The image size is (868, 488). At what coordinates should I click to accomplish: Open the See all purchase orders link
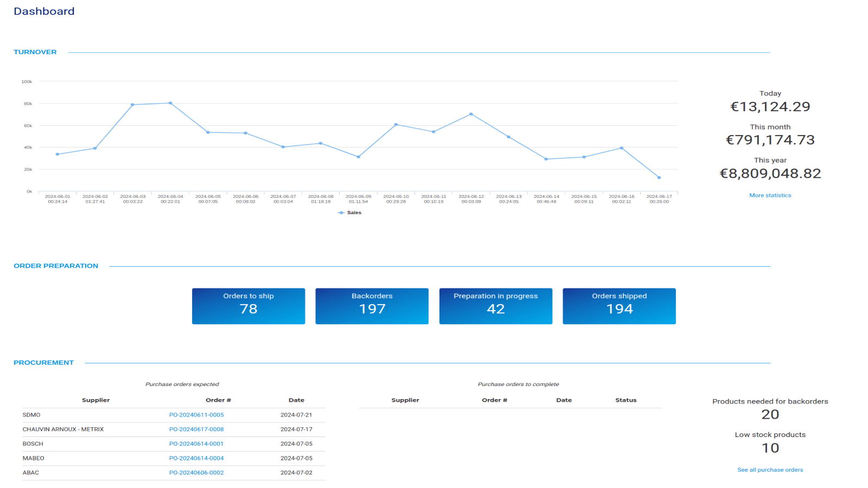click(770, 470)
